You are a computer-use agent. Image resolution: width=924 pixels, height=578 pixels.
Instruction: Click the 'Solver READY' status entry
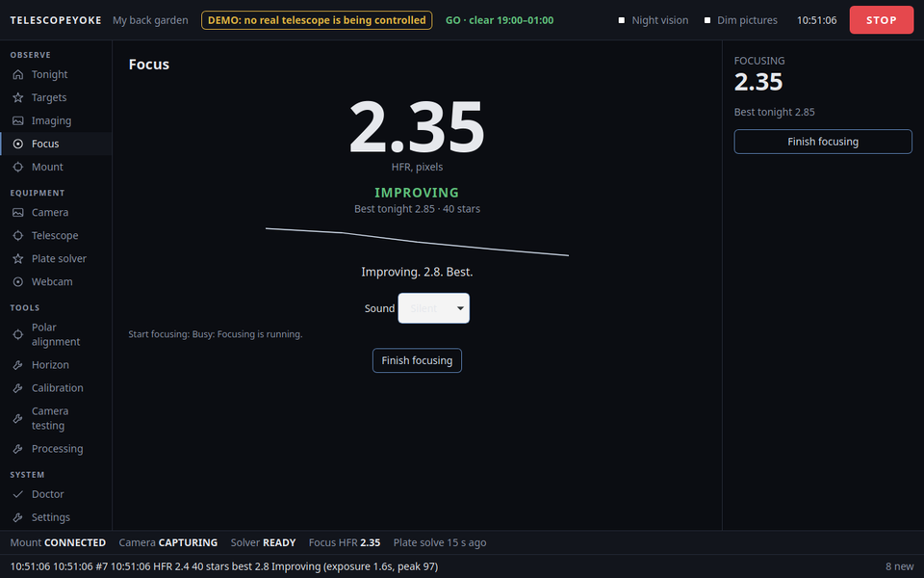(x=264, y=542)
